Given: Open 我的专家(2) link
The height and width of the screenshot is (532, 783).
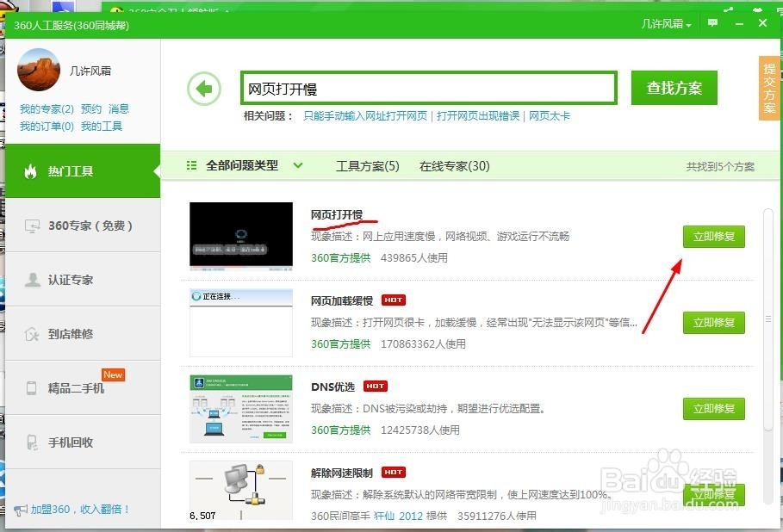Looking at the screenshot, I should point(47,108).
